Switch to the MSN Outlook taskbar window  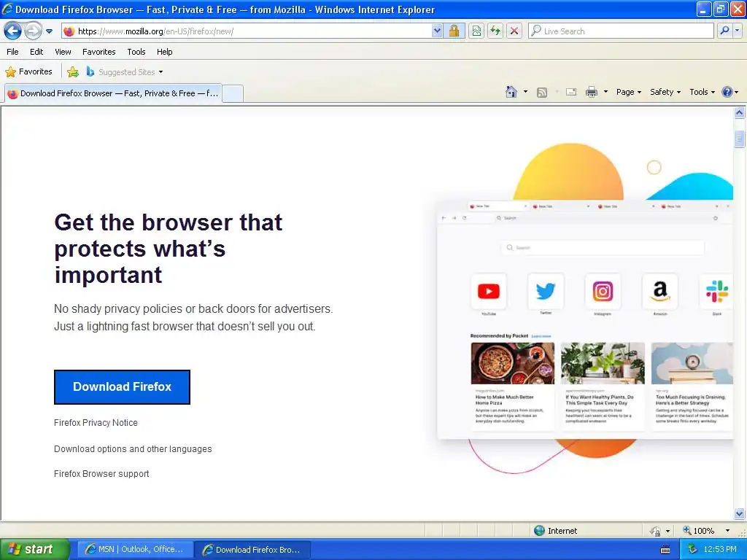[135, 550]
